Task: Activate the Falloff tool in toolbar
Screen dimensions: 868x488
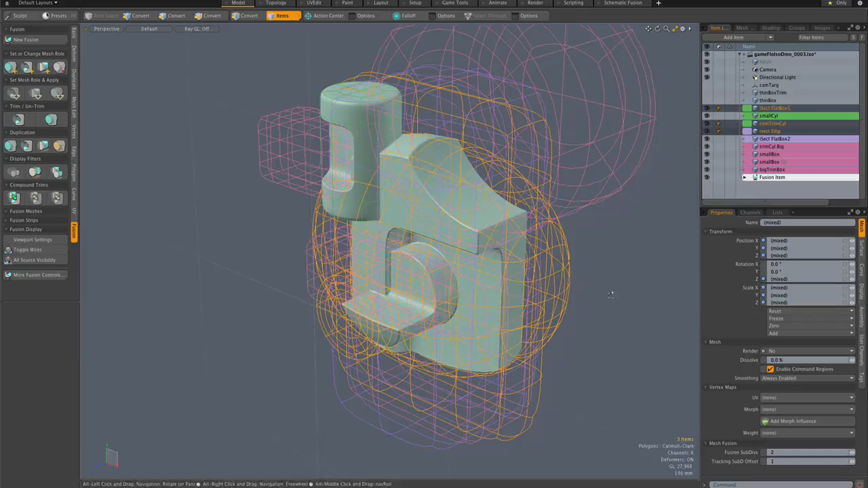Action: click(x=404, y=16)
